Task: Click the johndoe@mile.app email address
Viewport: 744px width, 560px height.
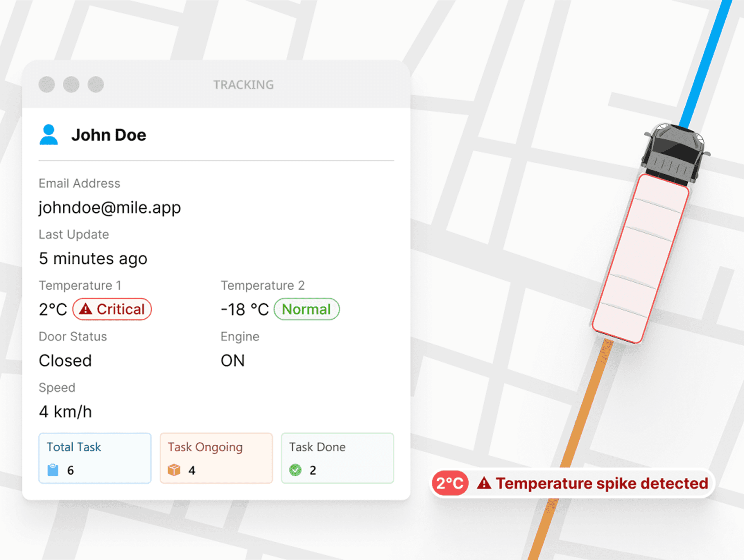Action: tap(110, 208)
